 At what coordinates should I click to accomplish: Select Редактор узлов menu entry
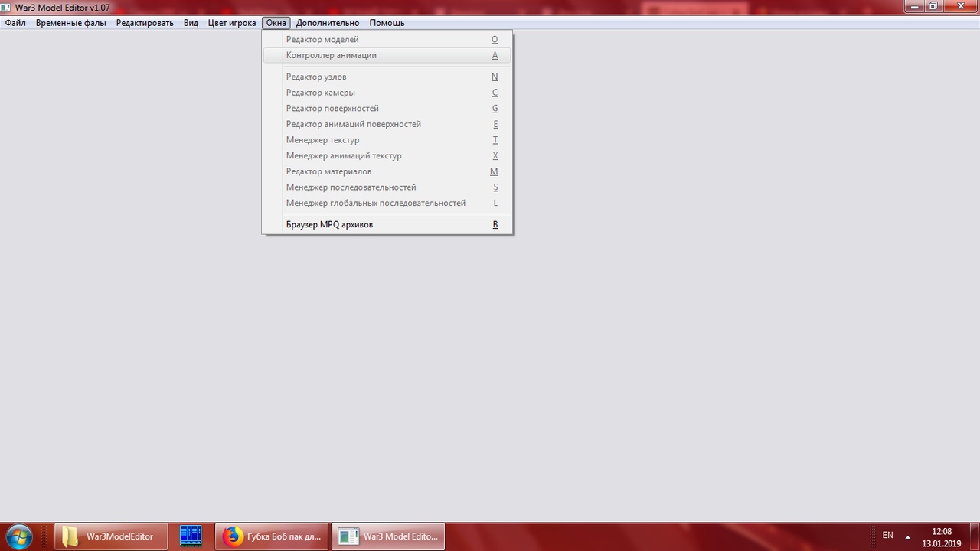coord(316,77)
